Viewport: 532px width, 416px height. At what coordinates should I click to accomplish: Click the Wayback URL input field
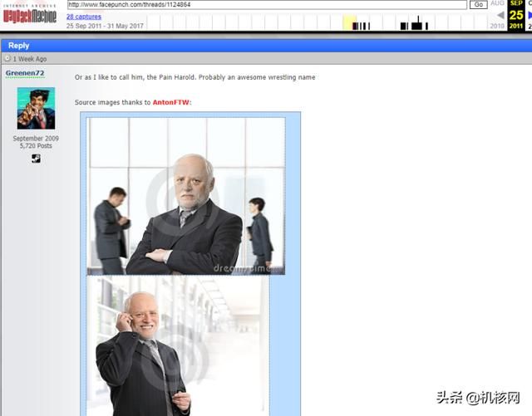267,5
